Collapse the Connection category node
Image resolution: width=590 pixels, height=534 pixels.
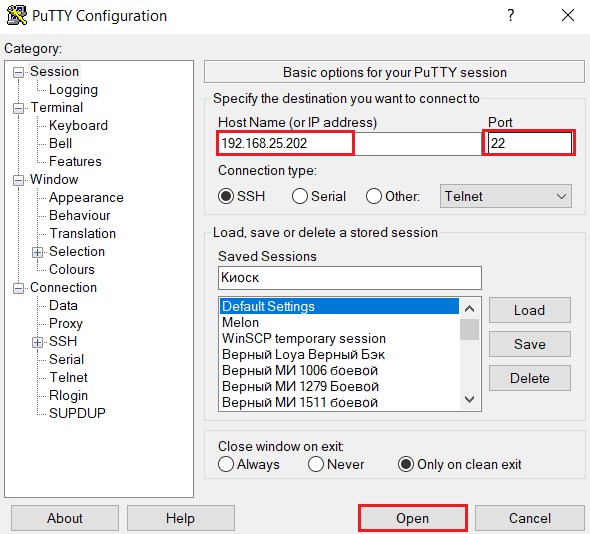tap(18, 288)
